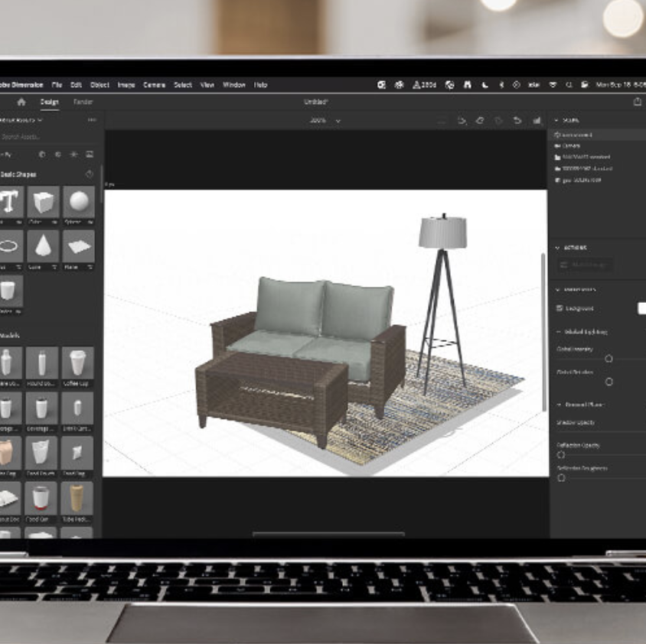Select the Cone shape thumbnail
Viewport: 646px width, 644px height.
pos(44,246)
